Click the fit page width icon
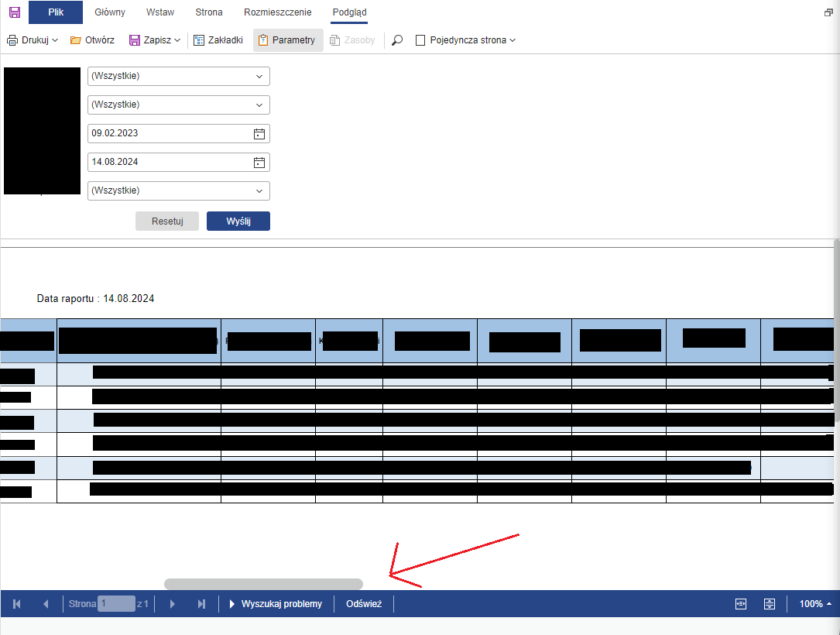 click(x=741, y=604)
